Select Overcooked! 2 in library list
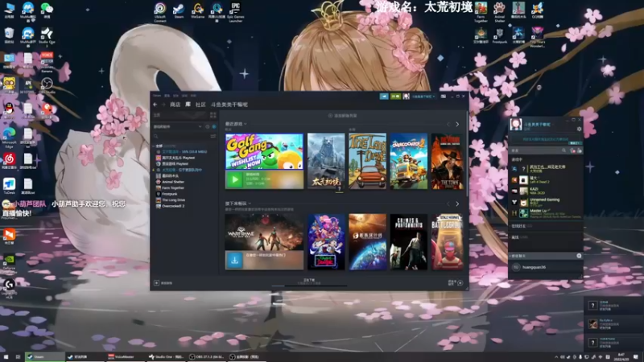The height and width of the screenshot is (362, 644). point(173,206)
